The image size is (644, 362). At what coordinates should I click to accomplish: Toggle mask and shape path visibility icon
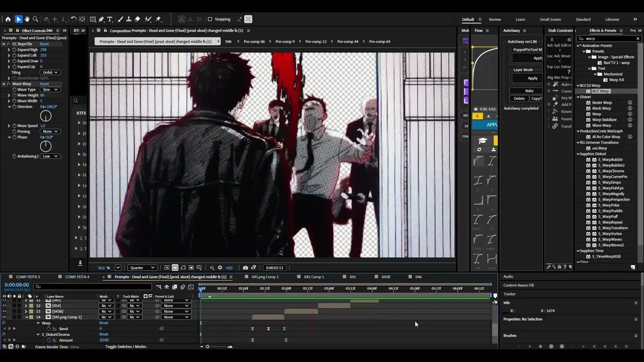click(183, 267)
